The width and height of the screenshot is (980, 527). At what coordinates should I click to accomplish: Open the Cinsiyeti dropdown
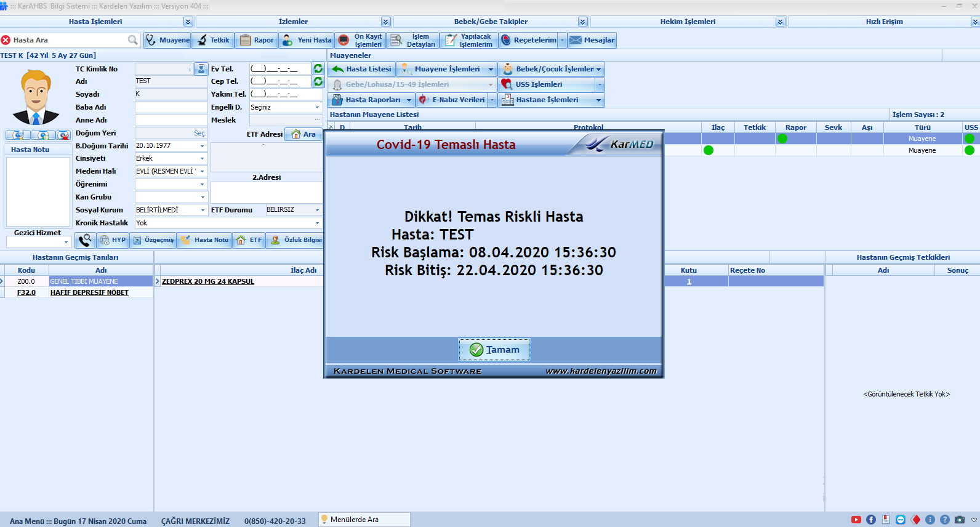pos(202,159)
